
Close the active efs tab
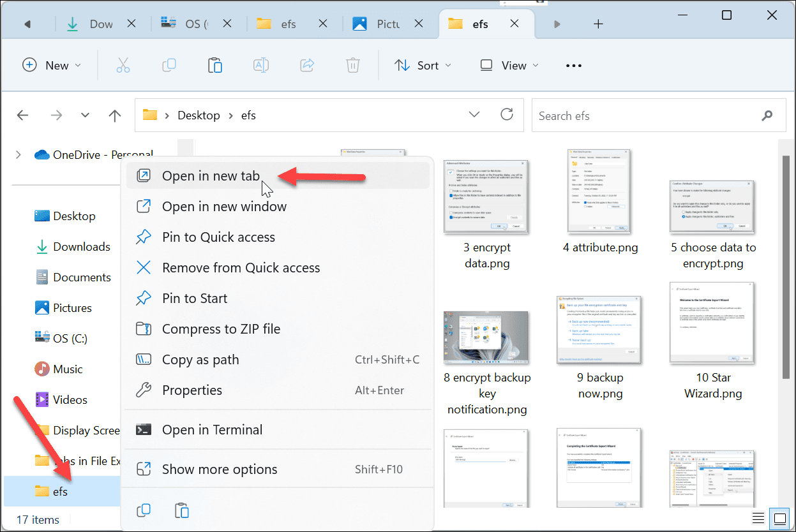point(515,24)
